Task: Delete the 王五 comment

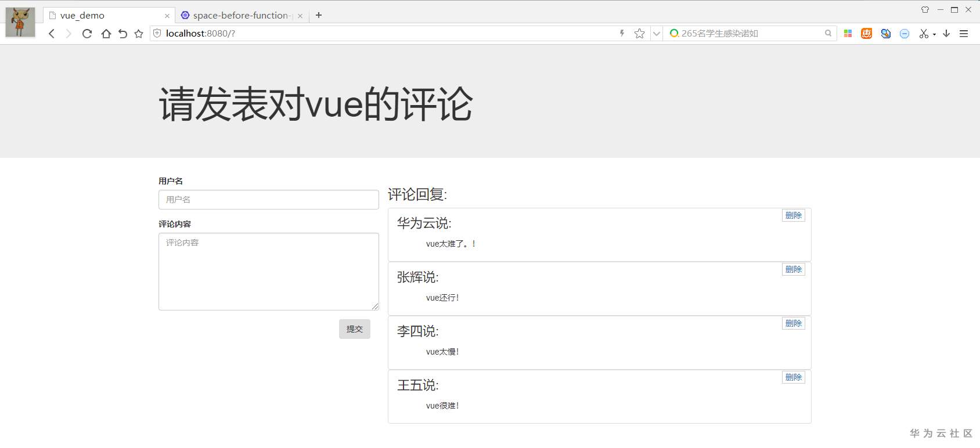Action: coord(794,377)
